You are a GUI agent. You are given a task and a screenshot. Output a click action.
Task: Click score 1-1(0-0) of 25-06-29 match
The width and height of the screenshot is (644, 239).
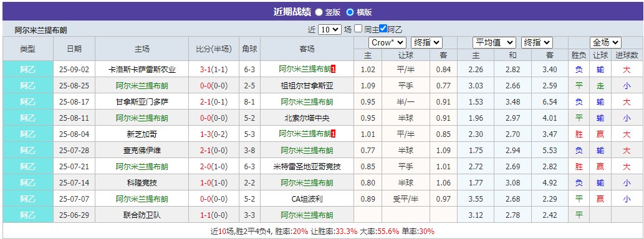[214, 215]
